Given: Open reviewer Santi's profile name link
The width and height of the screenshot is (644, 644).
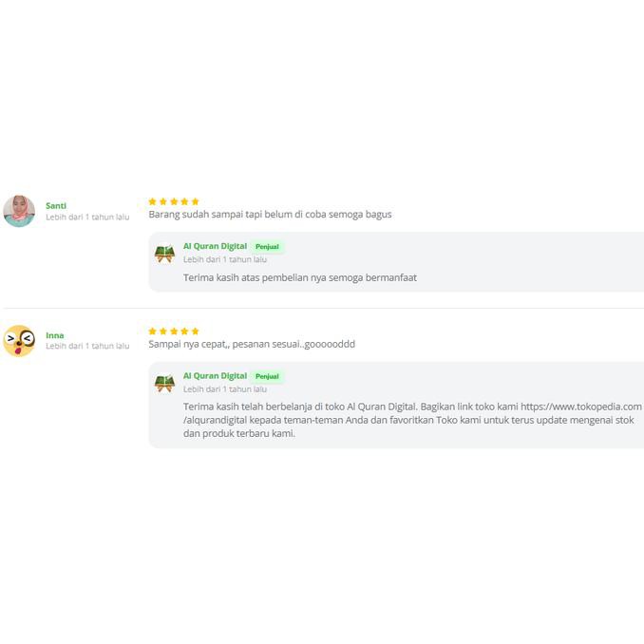Looking at the screenshot, I should click(x=56, y=205).
